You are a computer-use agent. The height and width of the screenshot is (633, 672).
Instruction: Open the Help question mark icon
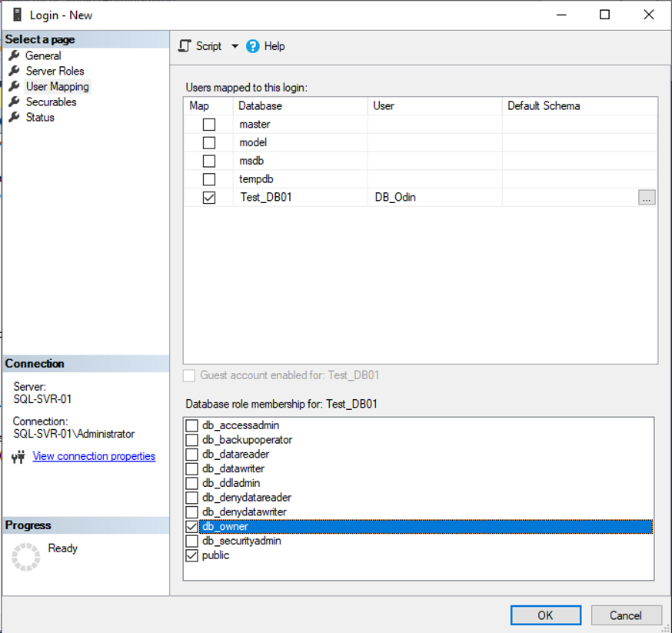pos(253,46)
